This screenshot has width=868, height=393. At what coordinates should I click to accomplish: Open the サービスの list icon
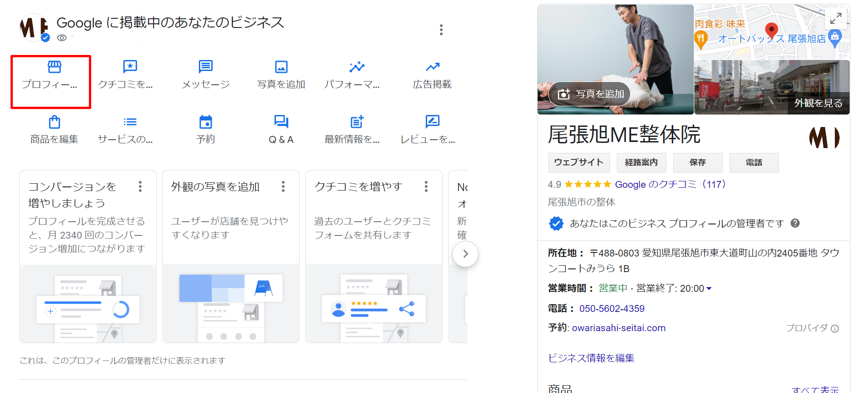pyautogui.click(x=130, y=122)
